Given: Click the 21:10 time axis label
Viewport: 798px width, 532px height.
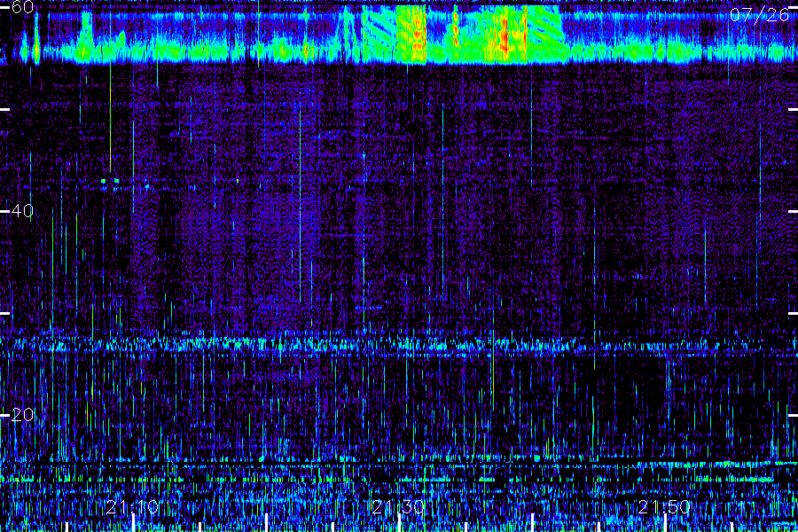Looking at the screenshot, I should pyautogui.click(x=133, y=507).
